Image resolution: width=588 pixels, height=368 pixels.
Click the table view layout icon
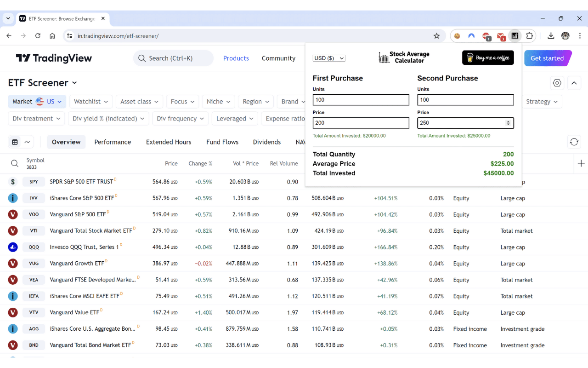tap(15, 142)
